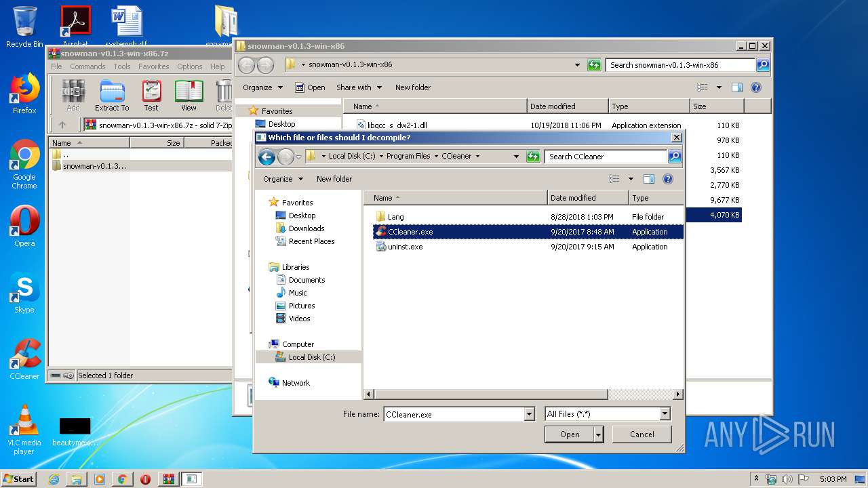Open WinRAR Tools menu
This screenshot has width=868, height=488.
pos(122,66)
